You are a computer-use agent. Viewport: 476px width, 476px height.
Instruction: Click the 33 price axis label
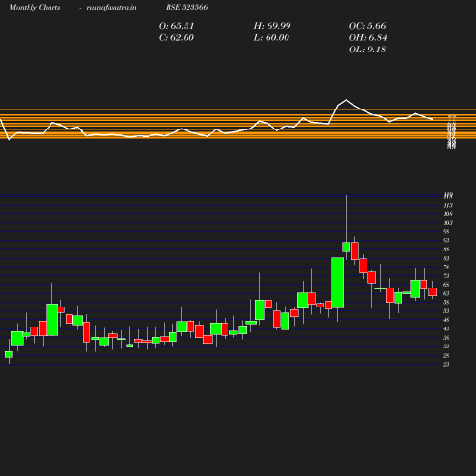(446, 347)
